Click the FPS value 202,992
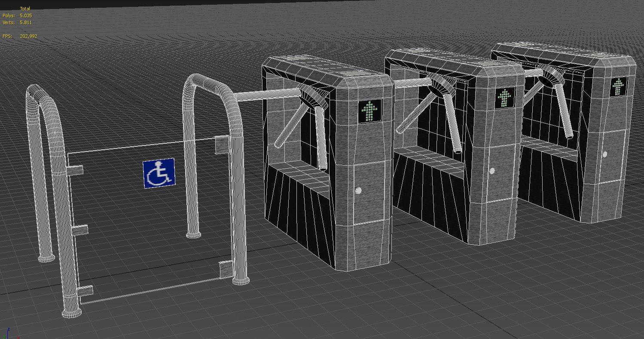The height and width of the screenshot is (339, 644). coord(28,36)
